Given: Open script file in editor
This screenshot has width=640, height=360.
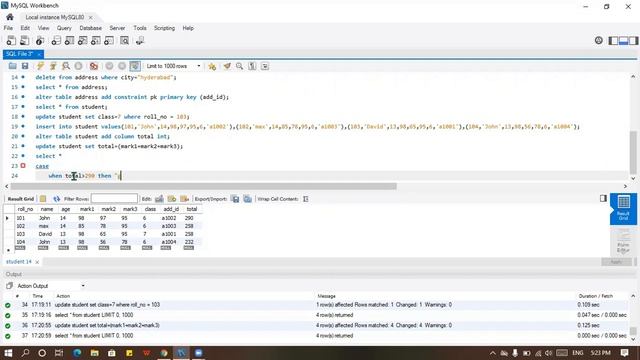Looking at the screenshot, I should tap(12, 66).
